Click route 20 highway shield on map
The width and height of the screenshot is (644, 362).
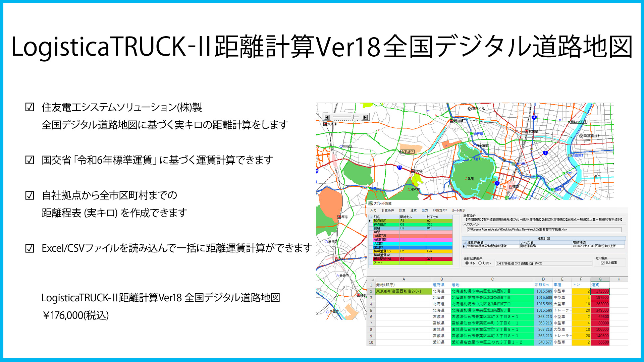tap(399, 167)
